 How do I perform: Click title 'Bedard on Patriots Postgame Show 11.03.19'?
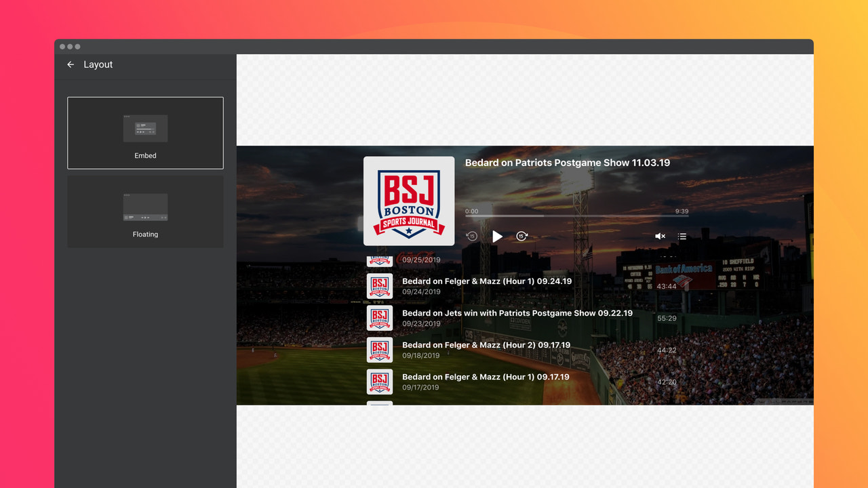coord(567,163)
